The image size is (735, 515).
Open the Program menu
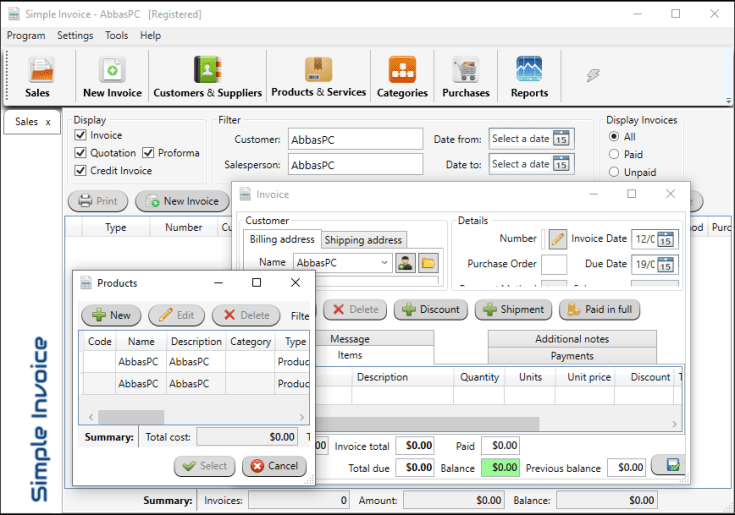[x=26, y=36]
